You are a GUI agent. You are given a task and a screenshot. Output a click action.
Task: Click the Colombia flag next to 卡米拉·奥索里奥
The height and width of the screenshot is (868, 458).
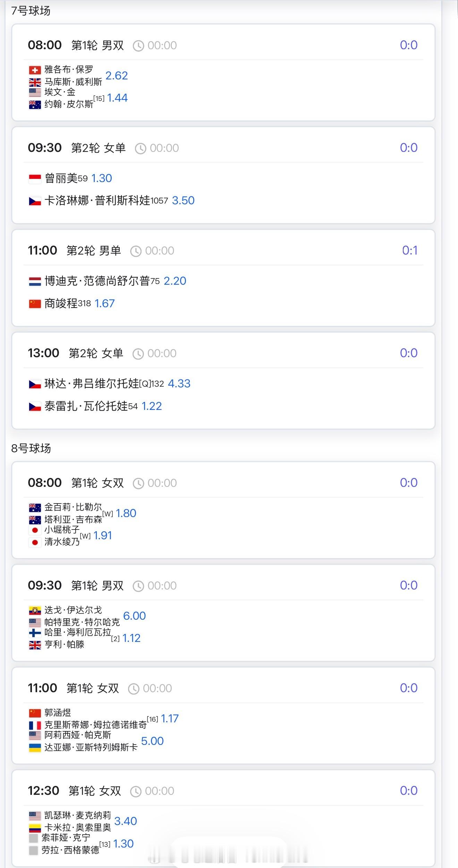coord(35,828)
